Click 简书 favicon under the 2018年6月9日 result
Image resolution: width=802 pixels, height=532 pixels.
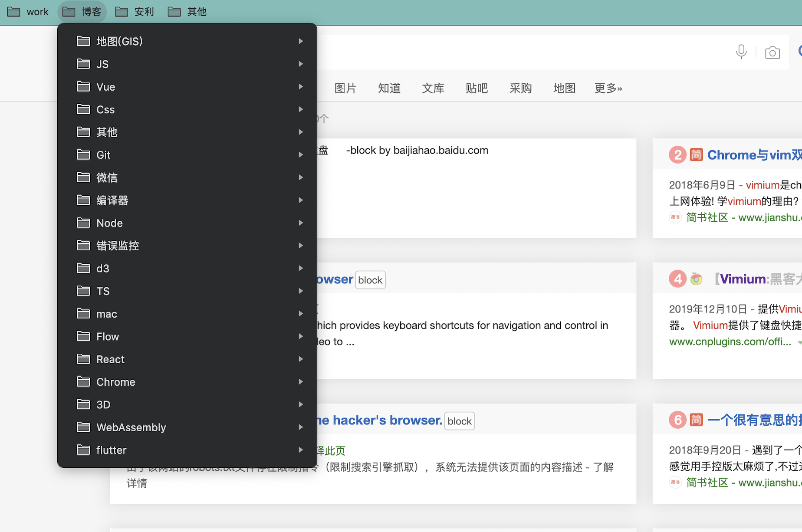pyautogui.click(x=675, y=217)
